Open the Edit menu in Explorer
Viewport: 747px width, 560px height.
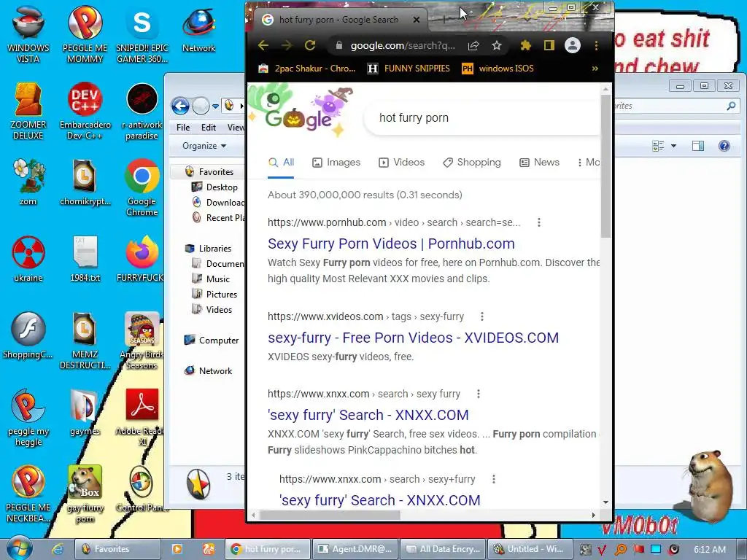(208, 127)
